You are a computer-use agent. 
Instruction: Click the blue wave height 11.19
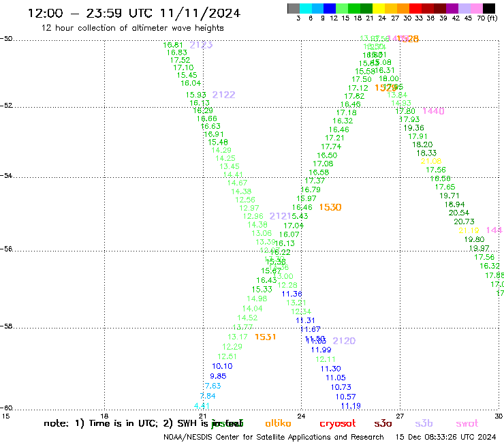[351, 406]
